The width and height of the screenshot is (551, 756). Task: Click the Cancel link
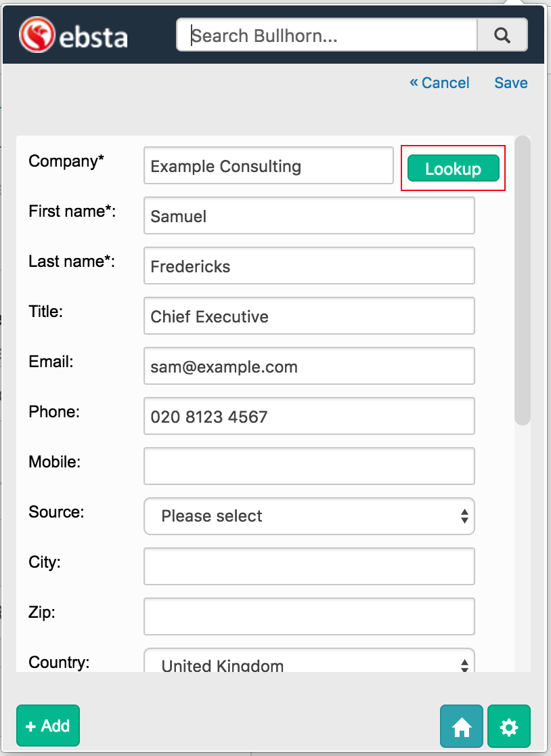point(439,83)
